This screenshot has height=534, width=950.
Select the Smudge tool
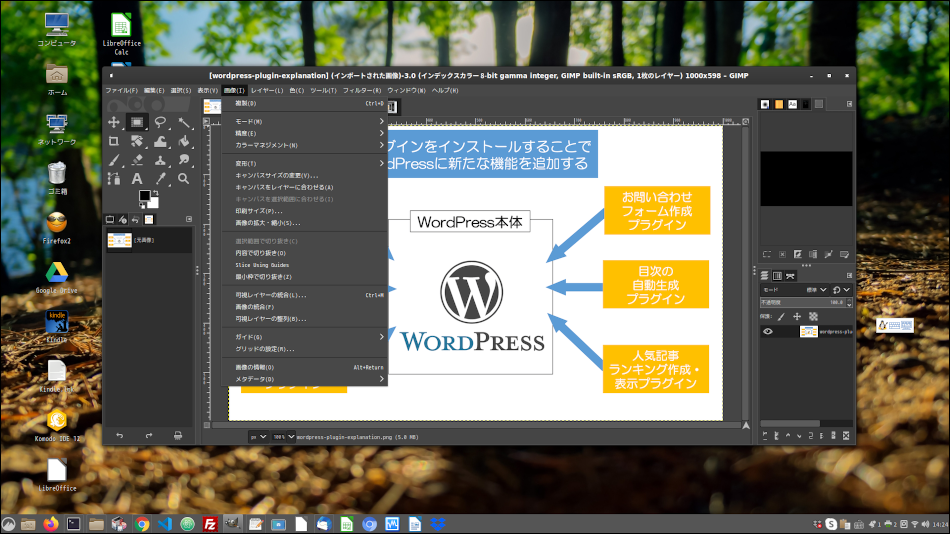[184, 160]
